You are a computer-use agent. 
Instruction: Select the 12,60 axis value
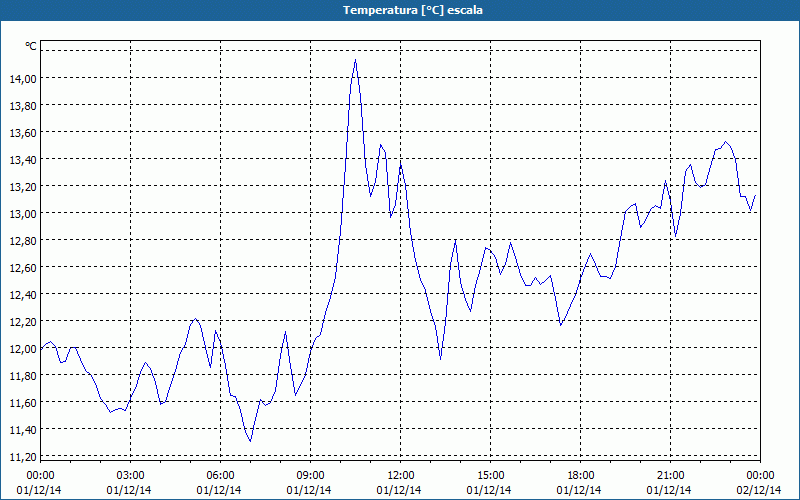tap(23, 267)
